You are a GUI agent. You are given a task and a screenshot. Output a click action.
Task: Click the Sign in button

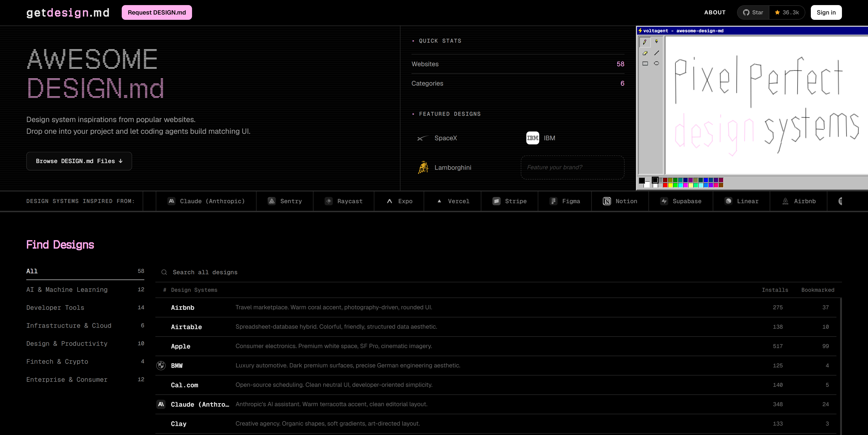(x=826, y=12)
